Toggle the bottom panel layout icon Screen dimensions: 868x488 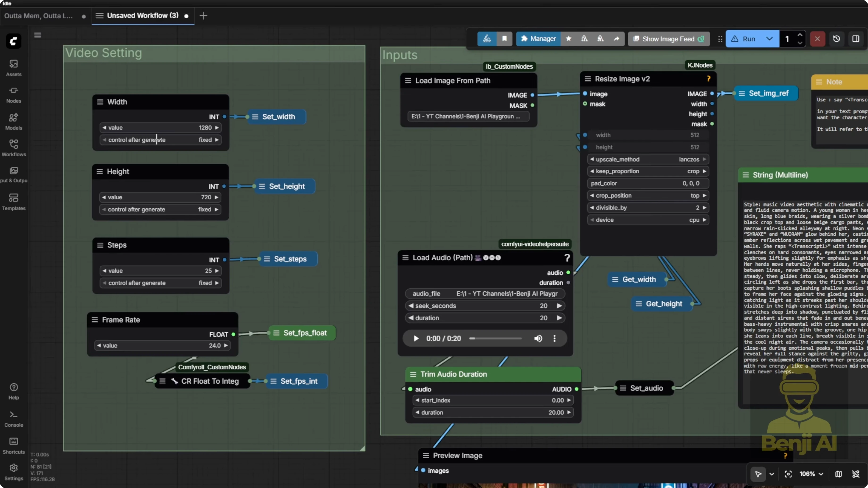pyautogui.click(x=856, y=39)
